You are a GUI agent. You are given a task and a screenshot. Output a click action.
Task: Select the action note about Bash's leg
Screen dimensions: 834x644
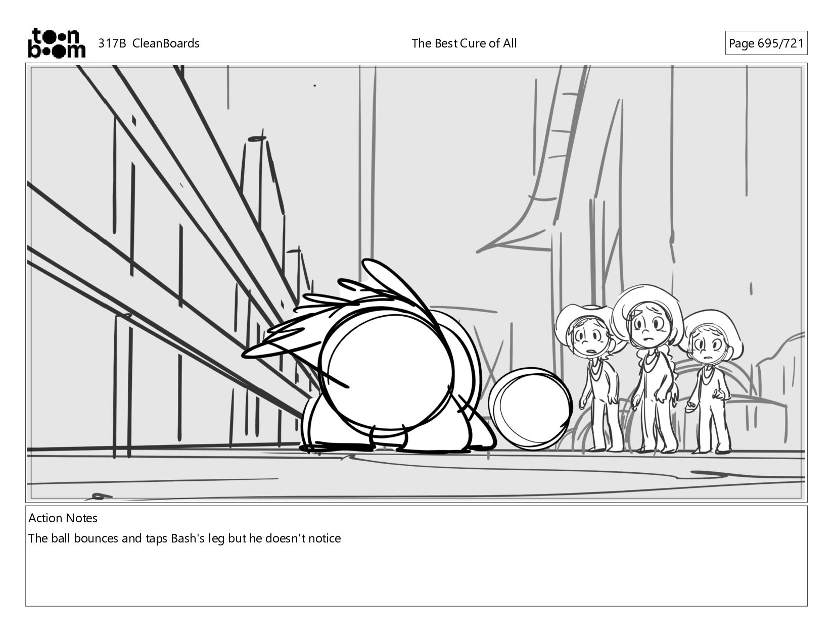click(184, 538)
